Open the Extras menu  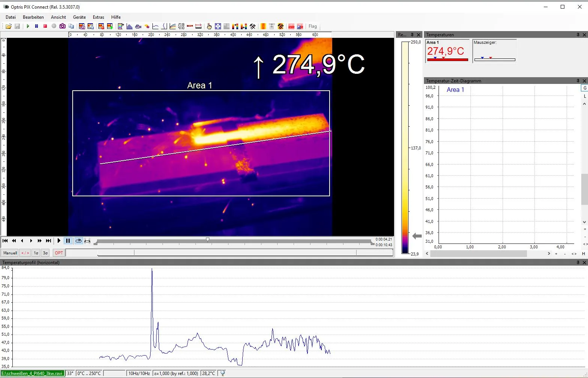98,17
